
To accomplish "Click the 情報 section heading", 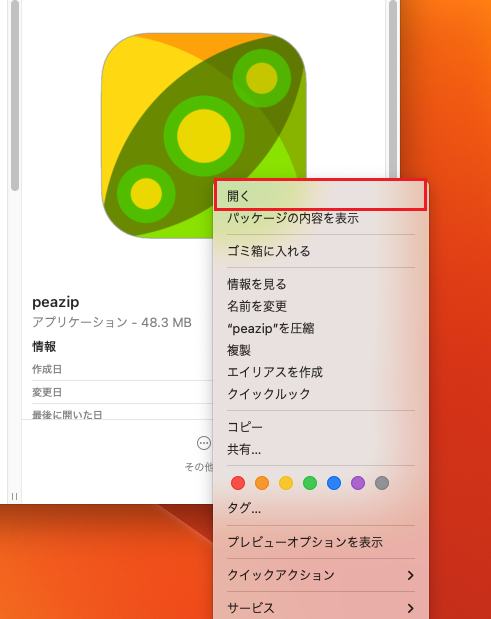I will (44, 347).
